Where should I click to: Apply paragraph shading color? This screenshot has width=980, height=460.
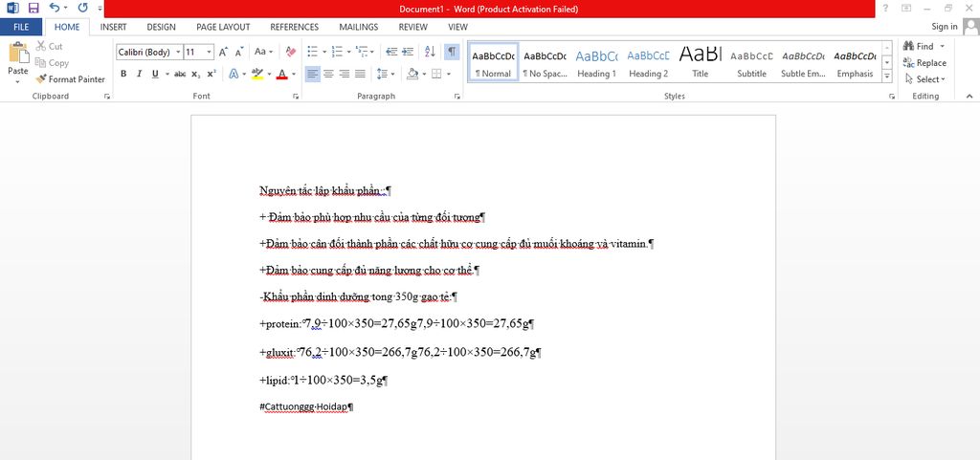pos(412,74)
